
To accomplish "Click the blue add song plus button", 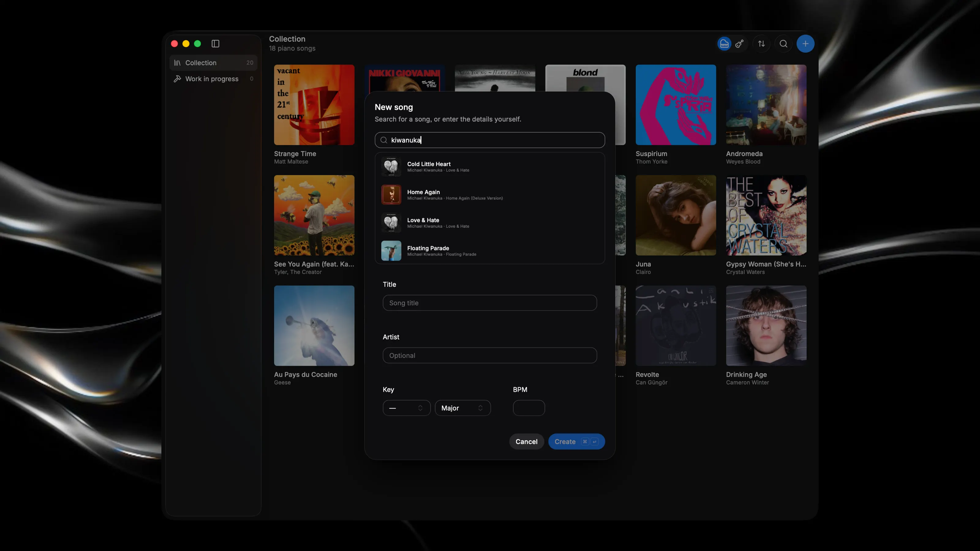I will tap(805, 44).
